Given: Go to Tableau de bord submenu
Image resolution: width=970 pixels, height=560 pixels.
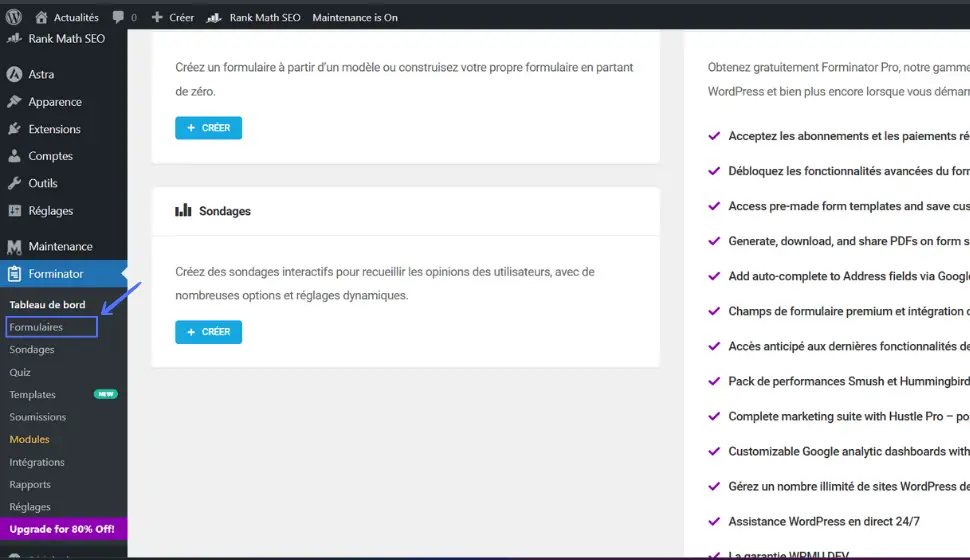Looking at the screenshot, I should point(47,304).
